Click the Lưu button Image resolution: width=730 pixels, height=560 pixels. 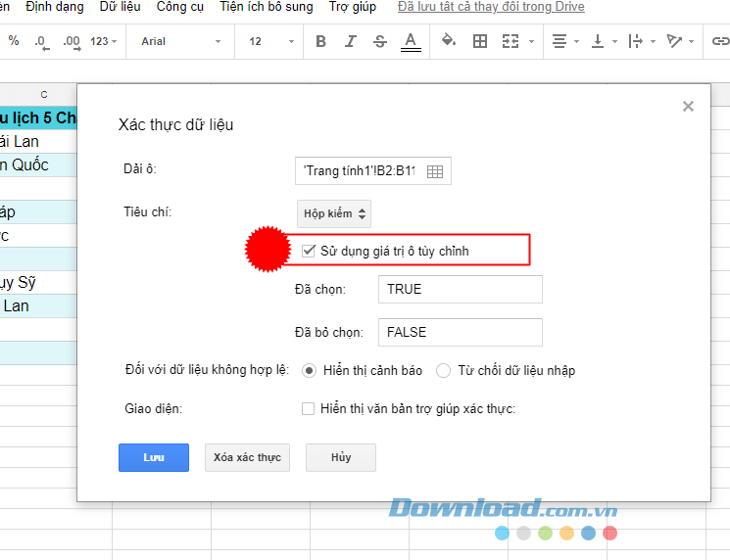[x=154, y=457]
